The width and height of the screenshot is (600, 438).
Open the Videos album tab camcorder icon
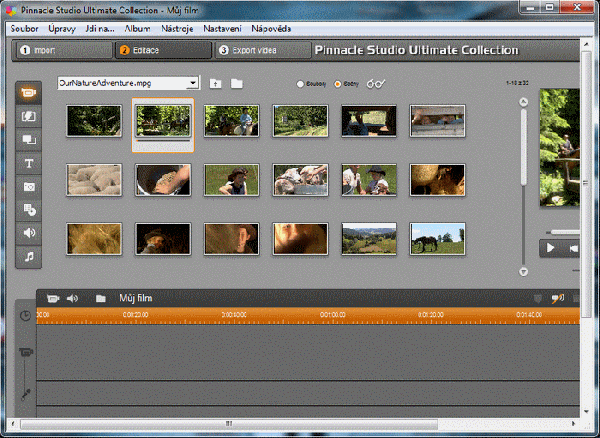coord(29,93)
